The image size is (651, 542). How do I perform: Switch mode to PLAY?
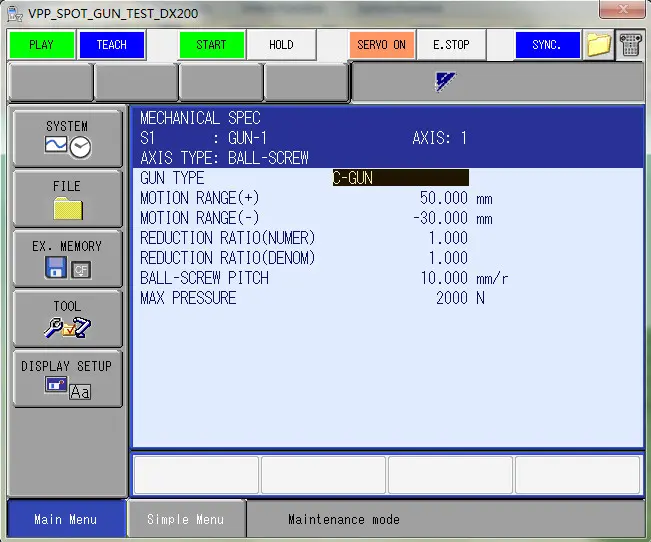(41, 45)
